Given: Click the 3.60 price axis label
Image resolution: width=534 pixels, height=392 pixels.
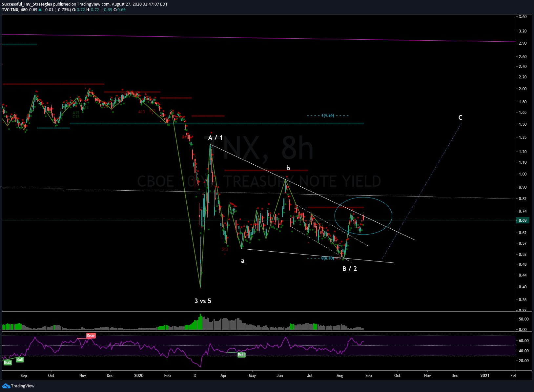Looking at the screenshot, I should click(523, 16).
